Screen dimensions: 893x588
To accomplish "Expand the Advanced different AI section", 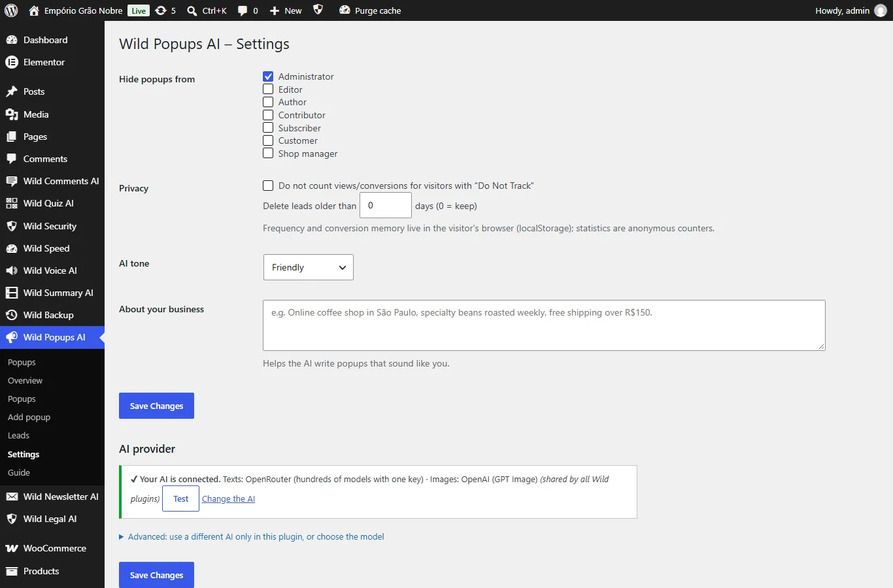I will pyautogui.click(x=252, y=537).
